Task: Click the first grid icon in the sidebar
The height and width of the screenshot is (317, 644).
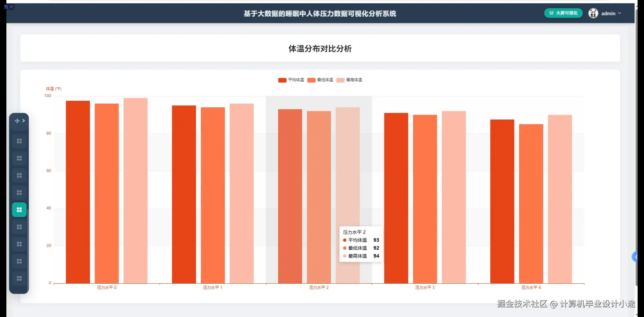Action: 19,141
